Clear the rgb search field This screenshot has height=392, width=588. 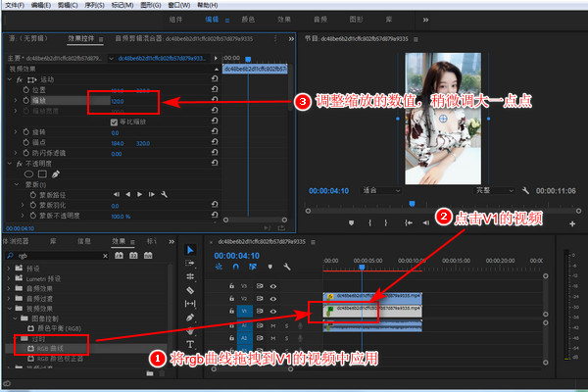(x=106, y=256)
